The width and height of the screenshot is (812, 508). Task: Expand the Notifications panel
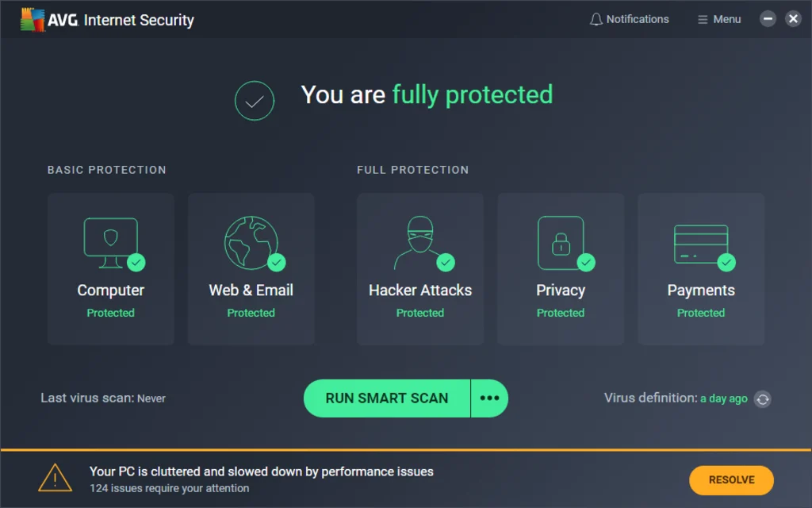point(629,18)
